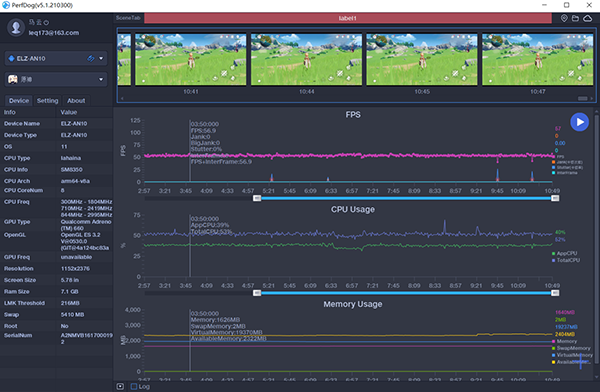Click the game app icon in app selector

[x=13, y=79]
